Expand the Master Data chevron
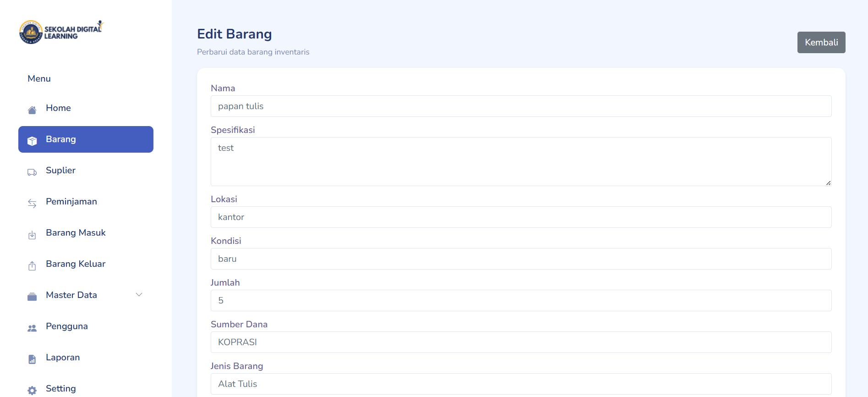 pos(139,295)
